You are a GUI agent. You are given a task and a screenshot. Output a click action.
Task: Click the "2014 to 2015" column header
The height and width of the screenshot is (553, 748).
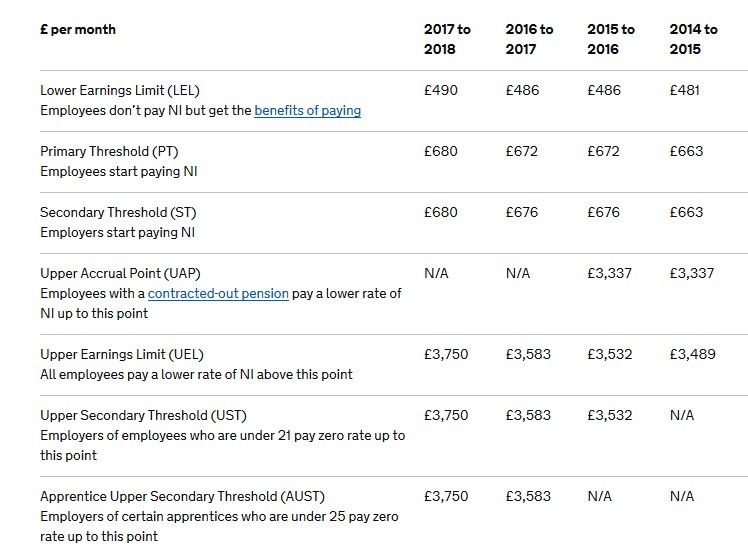693,39
